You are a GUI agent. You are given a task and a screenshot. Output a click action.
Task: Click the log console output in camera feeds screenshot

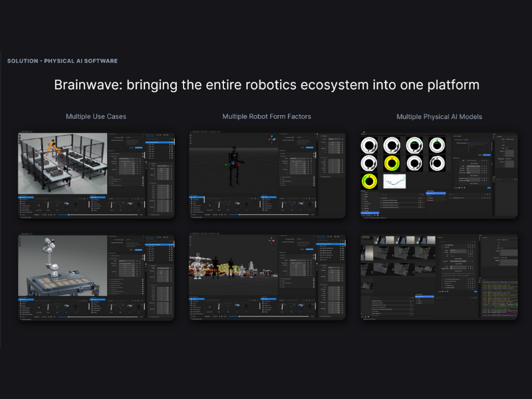(x=500, y=299)
